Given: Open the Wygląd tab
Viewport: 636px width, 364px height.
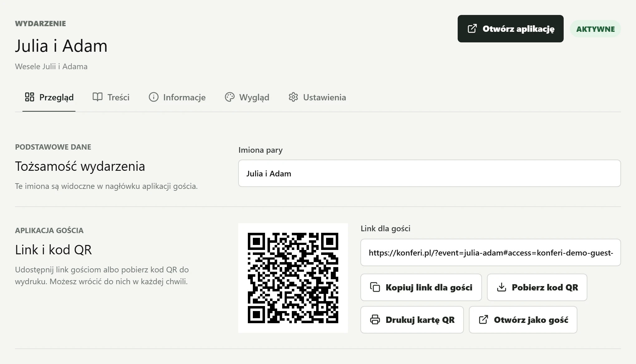Looking at the screenshot, I should click(x=247, y=97).
